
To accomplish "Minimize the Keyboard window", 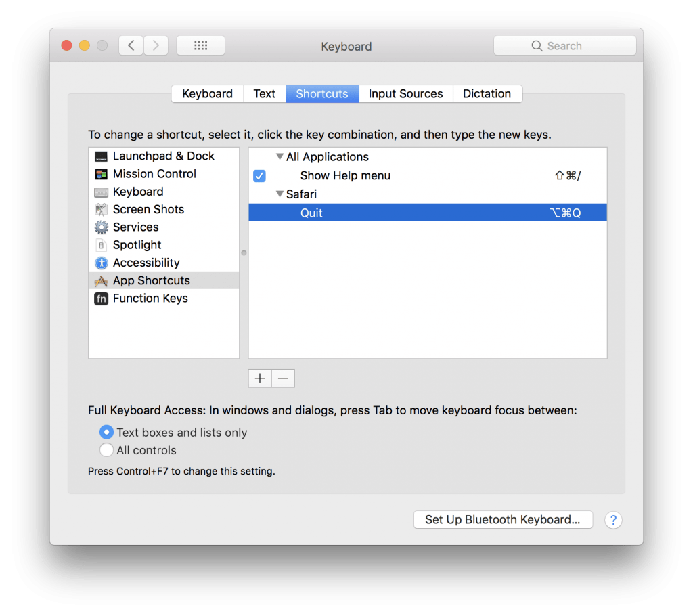I will (85, 45).
